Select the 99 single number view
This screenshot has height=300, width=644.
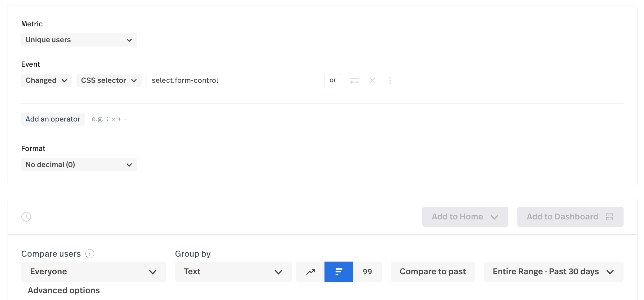(367, 272)
